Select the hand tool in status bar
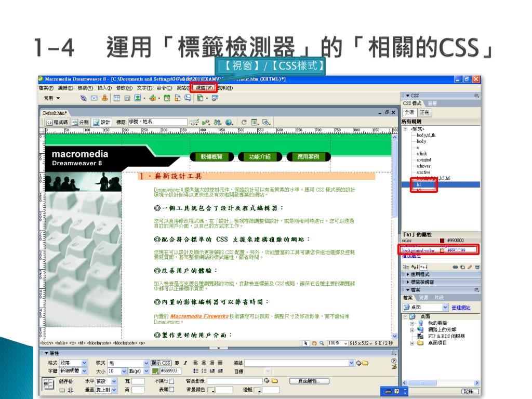532x399 pixels. (x=314, y=343)
